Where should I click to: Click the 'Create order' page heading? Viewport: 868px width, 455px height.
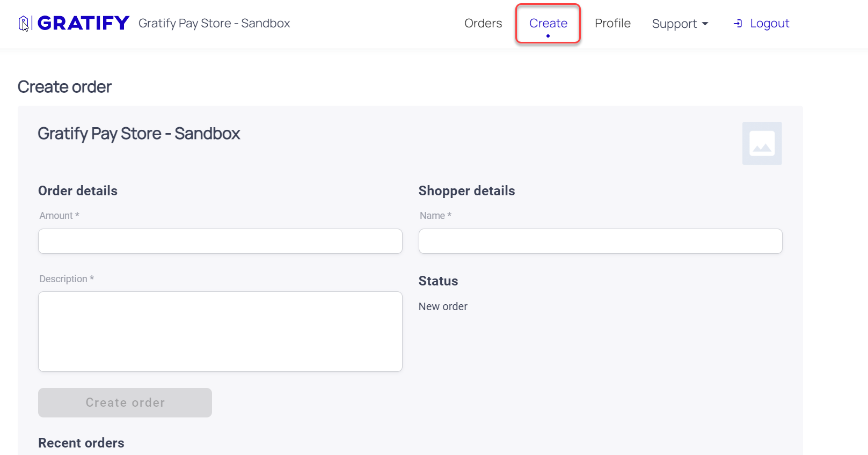click(64, 86)
